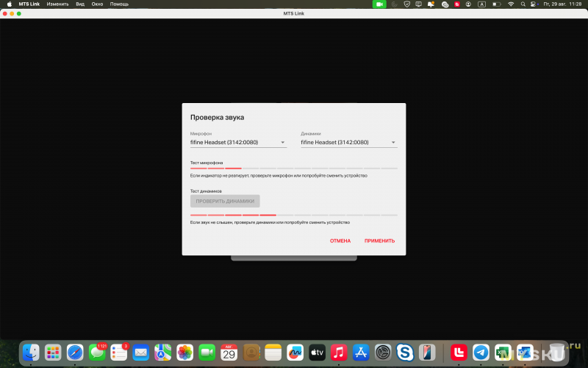Open Freeform from the dock
Viewport: 588px width, 368px height.
click(295, 353)
